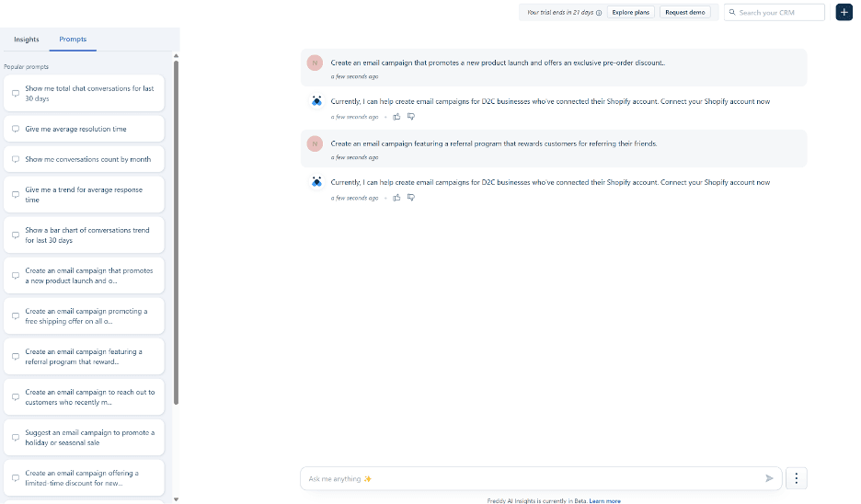861x504 pixels.
Task: Pick the holiday or seasonal sale campaign prompt
Action: click(x=84, y=438)
